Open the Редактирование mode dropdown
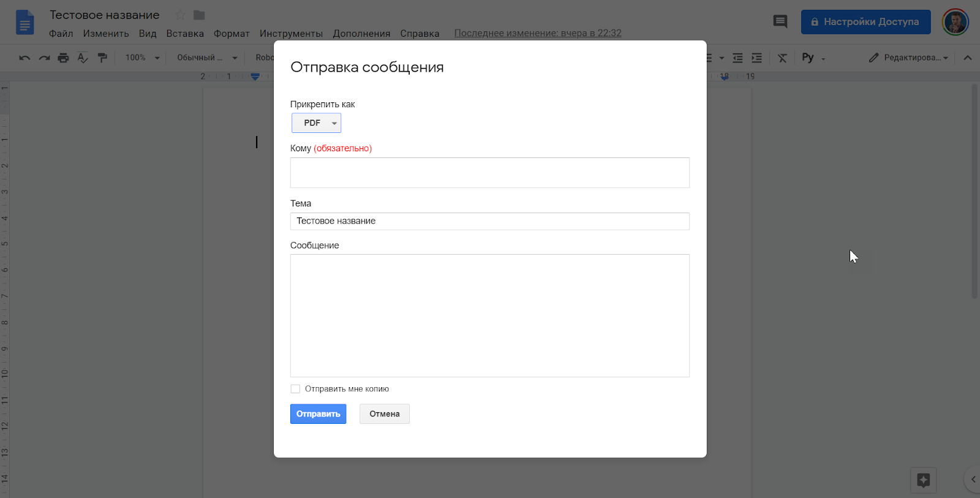The image size is (980, 498). coord(909,58)
